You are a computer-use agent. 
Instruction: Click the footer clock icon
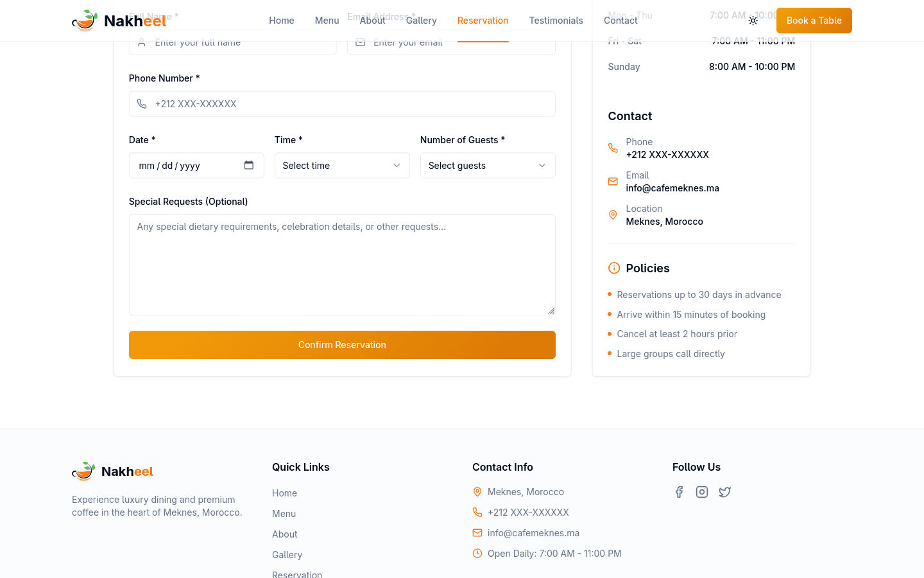click(477, 554)
